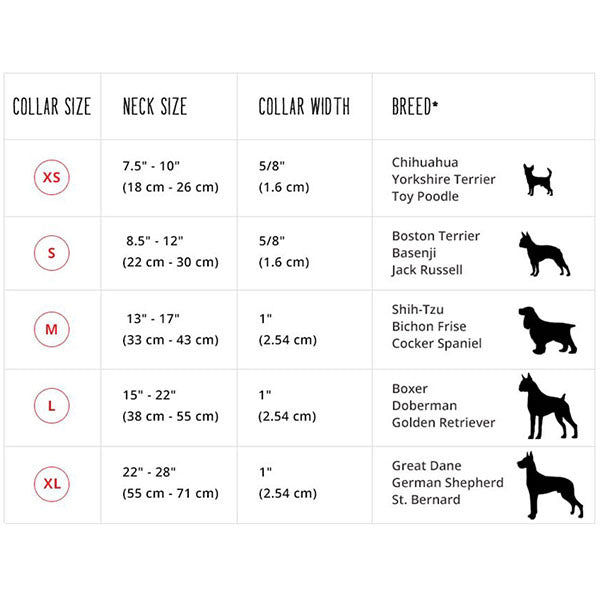Click the Boxer dog silhouette
The image size is (600, 600).
pyautogui.click(x=546, y=406)
